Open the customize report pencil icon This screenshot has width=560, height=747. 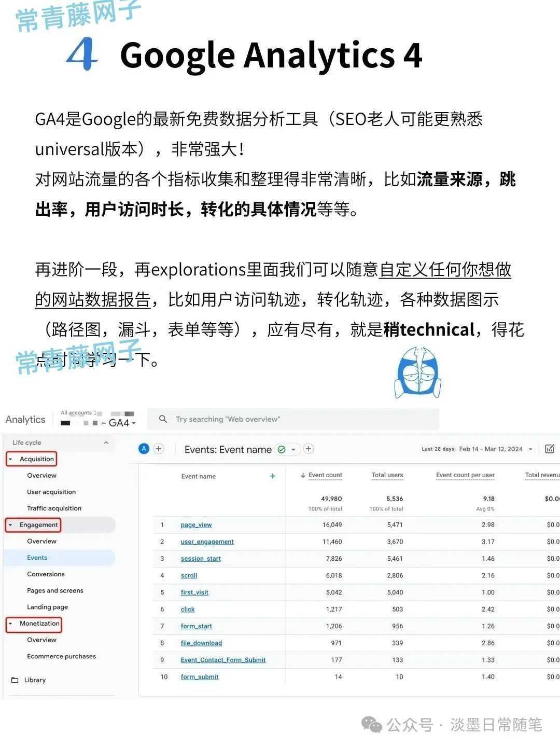tap(550, 449)
